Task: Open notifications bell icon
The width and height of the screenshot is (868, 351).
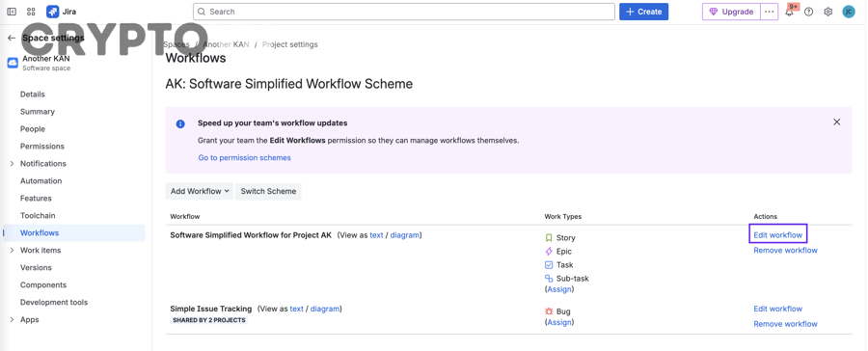Action: tap(789, 13)
